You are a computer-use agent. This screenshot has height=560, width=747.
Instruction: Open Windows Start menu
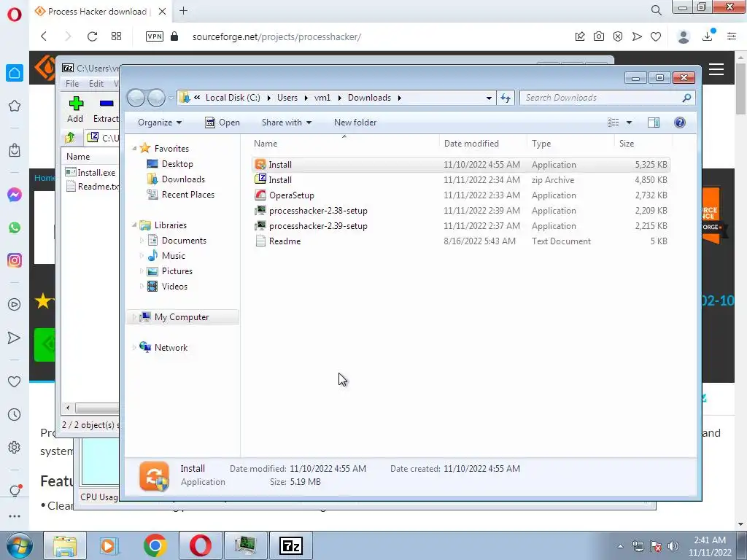click(19, 545)
